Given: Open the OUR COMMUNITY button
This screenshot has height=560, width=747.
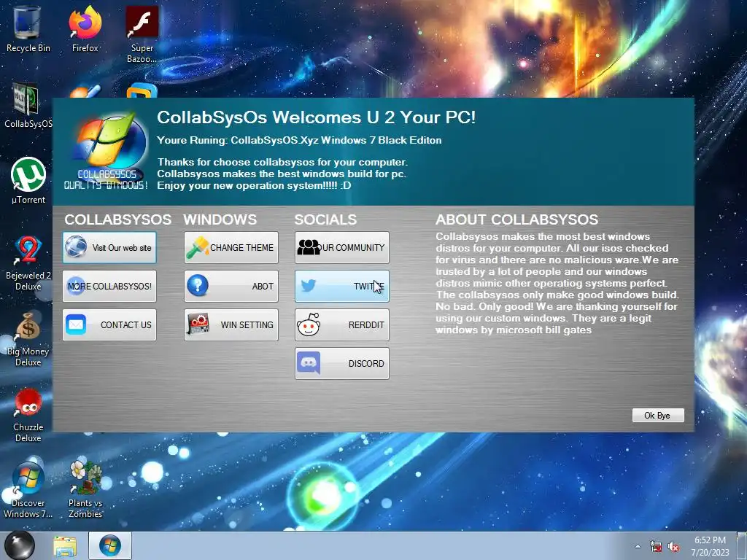Looking at the screenshot, I should (342, 248).
